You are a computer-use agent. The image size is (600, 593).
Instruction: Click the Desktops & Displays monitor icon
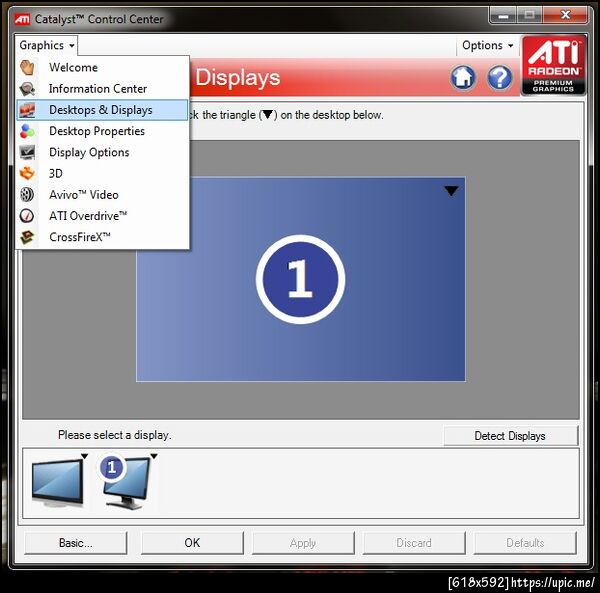click(27, 110)
